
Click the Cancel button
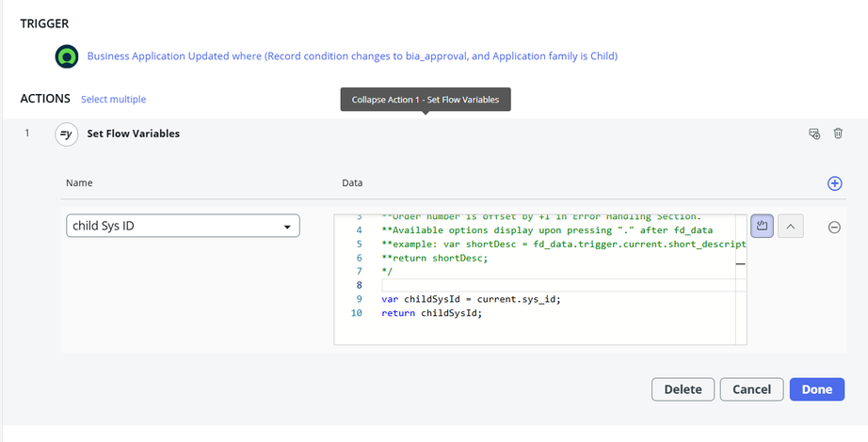click(x=752, y=389)
